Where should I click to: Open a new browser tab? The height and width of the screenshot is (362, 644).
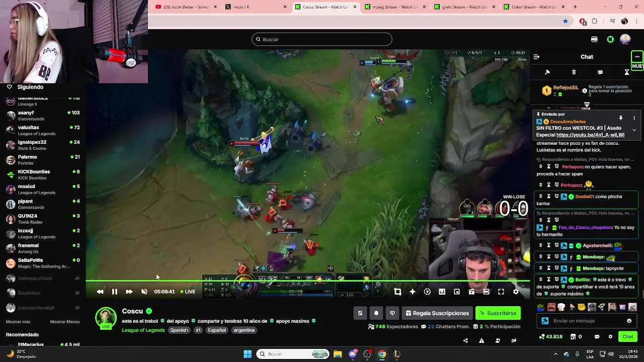click(575, 7)
